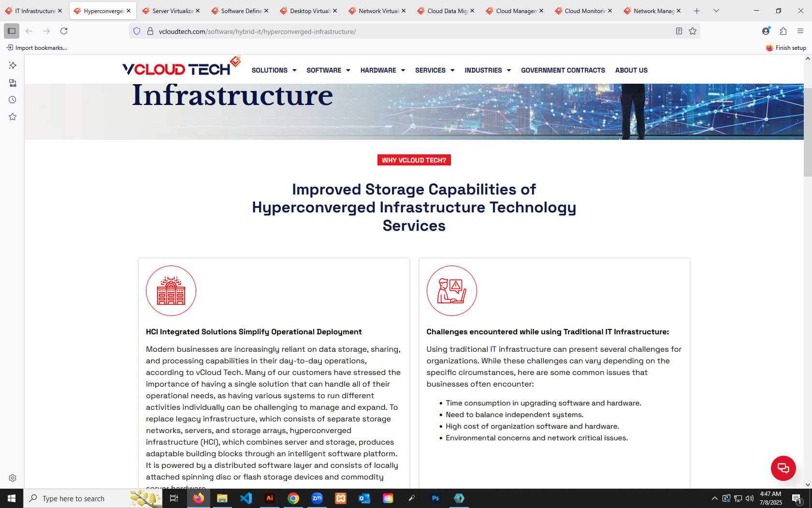This screenshot has width=812, height=508.
Task: Go forward to next page
Action: pyautogui.click(x=46, y=31)
